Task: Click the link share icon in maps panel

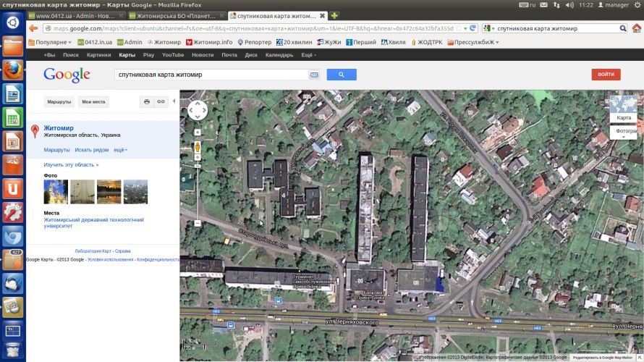Action: (x=161, y=101)
